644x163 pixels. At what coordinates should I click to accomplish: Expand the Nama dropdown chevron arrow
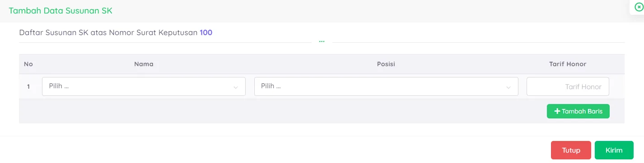pos(235,87)
